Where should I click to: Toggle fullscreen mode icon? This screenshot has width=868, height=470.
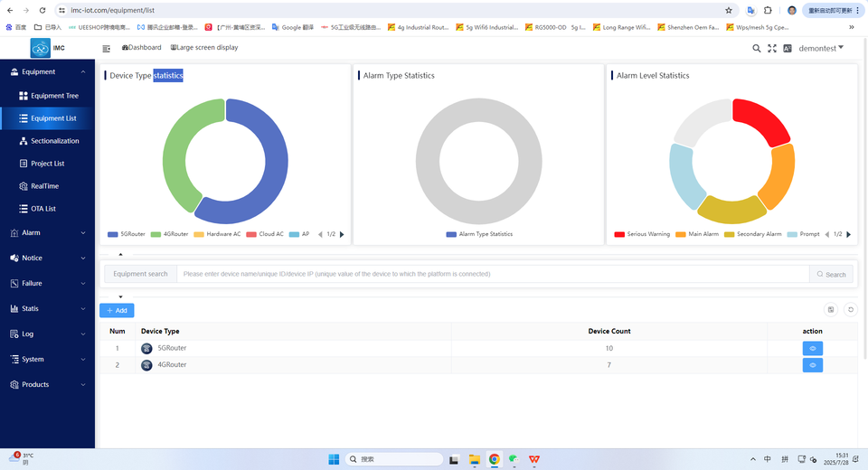[x=771, y=49]
